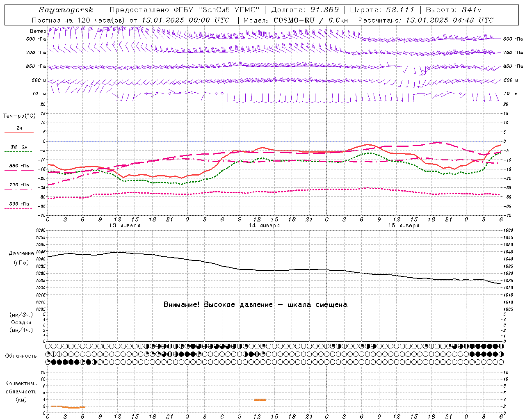Click the '14 января' date label
Viewport: 525px width, 420px height.
click(264, 225)
